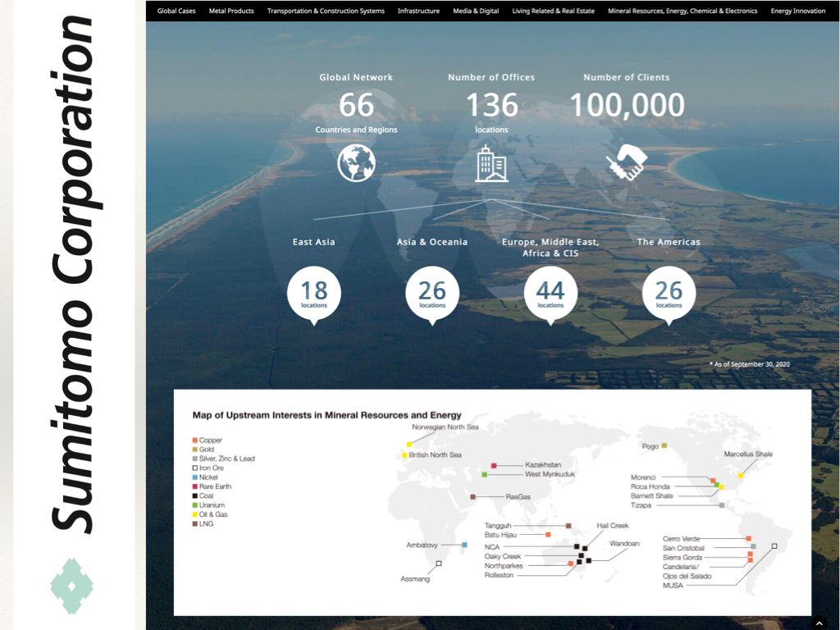
Task: Select the Europe, Middle East 44 locations pin
Action: click(550, 295)
